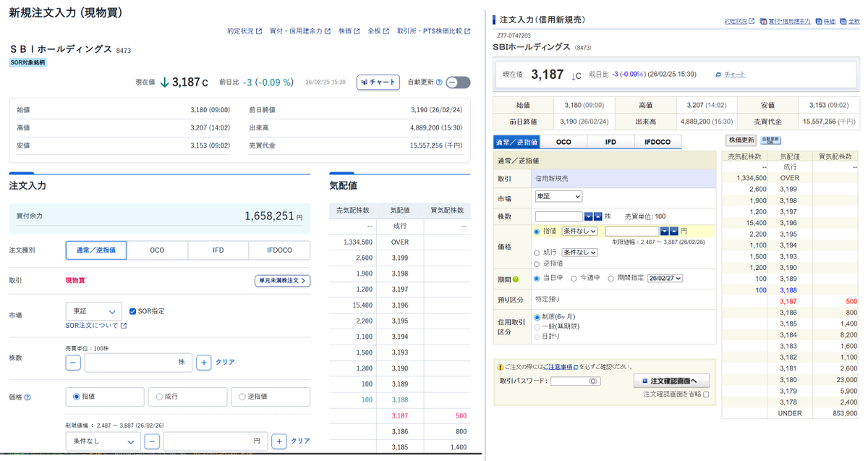Screen dimensions: 868x461
Task: Select 指値 radio in left price options
Action: pyautogui.click(x=77, y=397)
